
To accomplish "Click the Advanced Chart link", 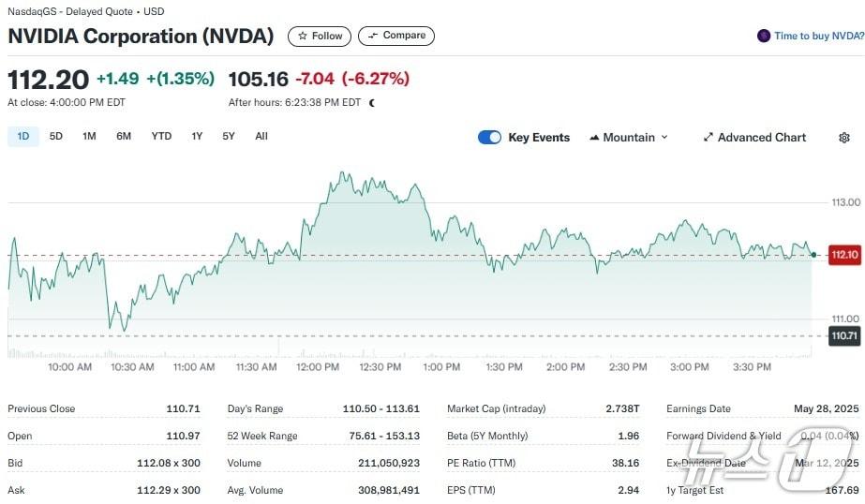I will click(761, 138).
